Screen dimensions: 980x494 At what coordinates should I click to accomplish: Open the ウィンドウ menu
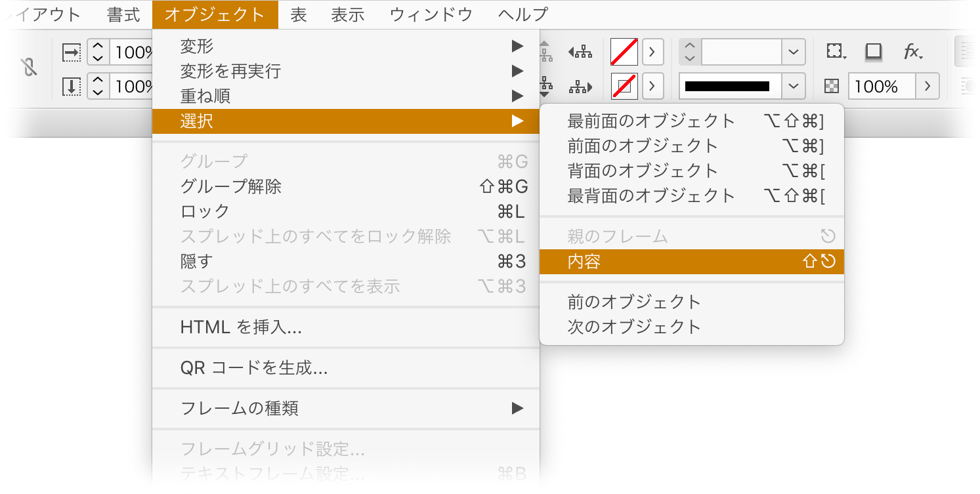click(431, 14)
